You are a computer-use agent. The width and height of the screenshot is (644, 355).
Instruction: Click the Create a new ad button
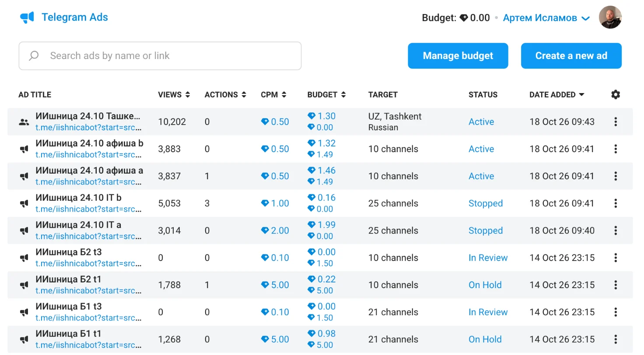tap(571, 56)
